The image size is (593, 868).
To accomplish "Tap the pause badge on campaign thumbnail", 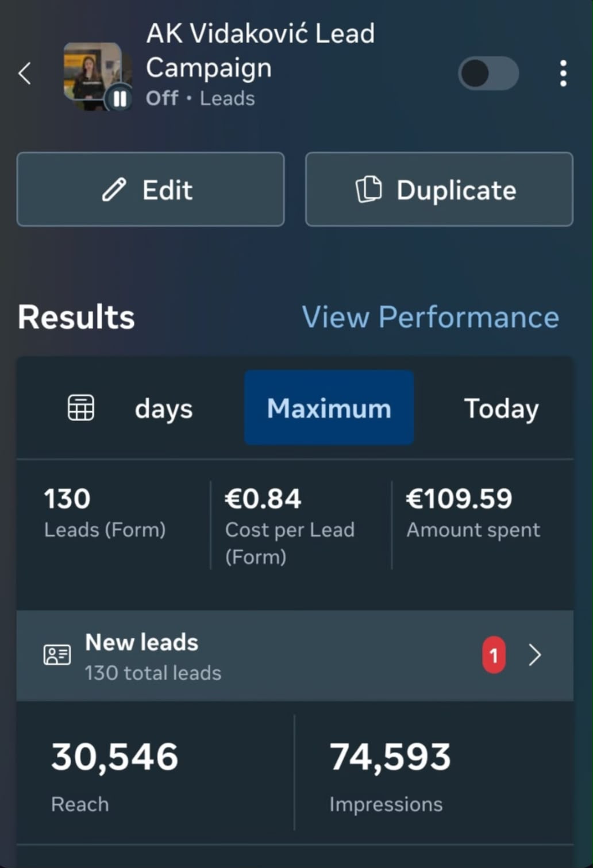I will (120, 99).
